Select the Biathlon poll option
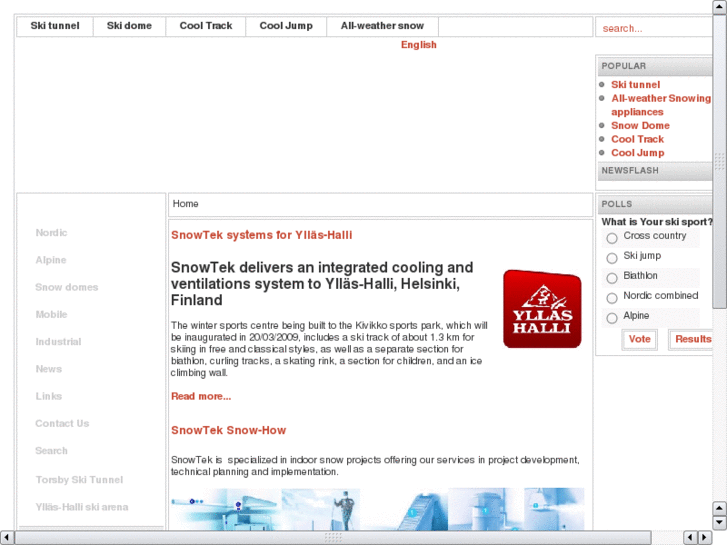This screenshot has width=727, height=545. 612,278
